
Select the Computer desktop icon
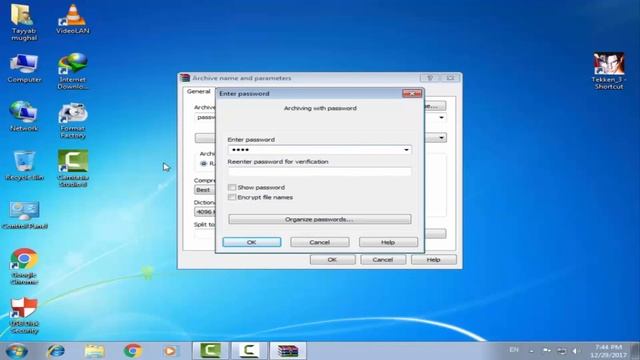point(24,68)
